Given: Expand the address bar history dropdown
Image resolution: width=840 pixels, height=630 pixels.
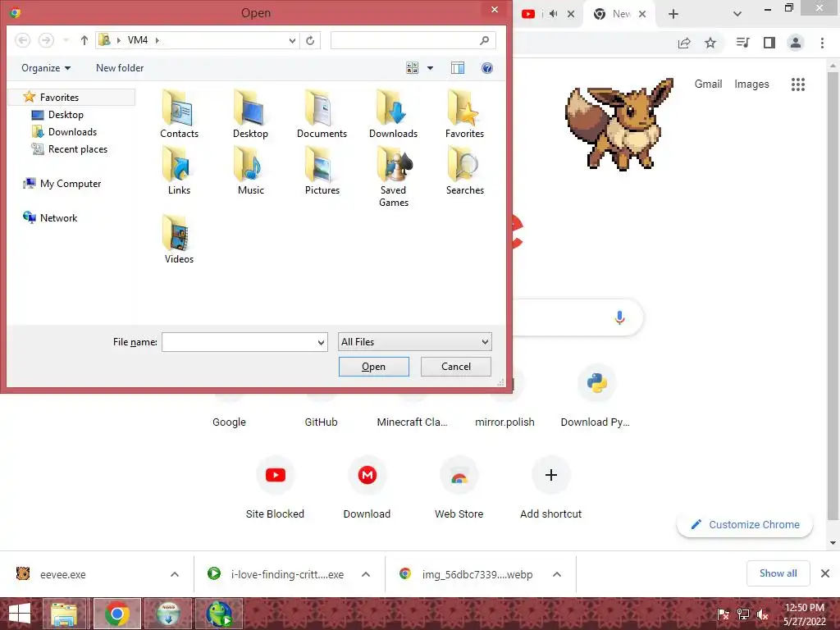Looking at the screenshot, I should [292, 40].
